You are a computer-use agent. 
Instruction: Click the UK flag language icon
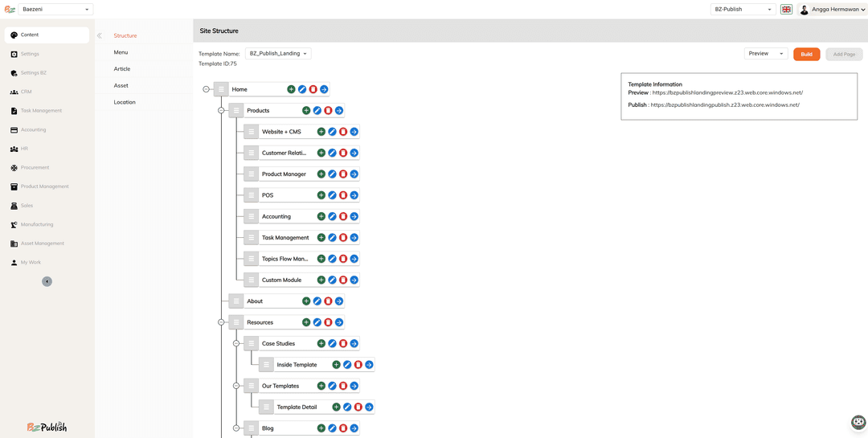(x=786, y=10)
